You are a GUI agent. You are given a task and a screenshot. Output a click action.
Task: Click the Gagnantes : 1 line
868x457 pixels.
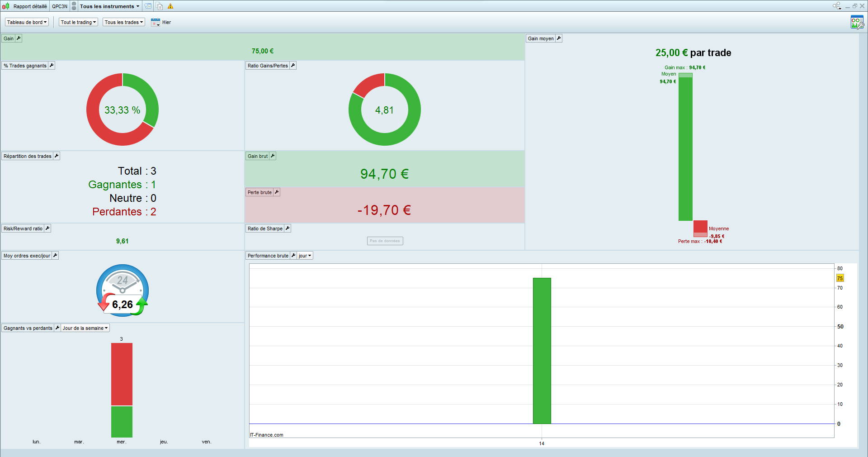(122, 185)
